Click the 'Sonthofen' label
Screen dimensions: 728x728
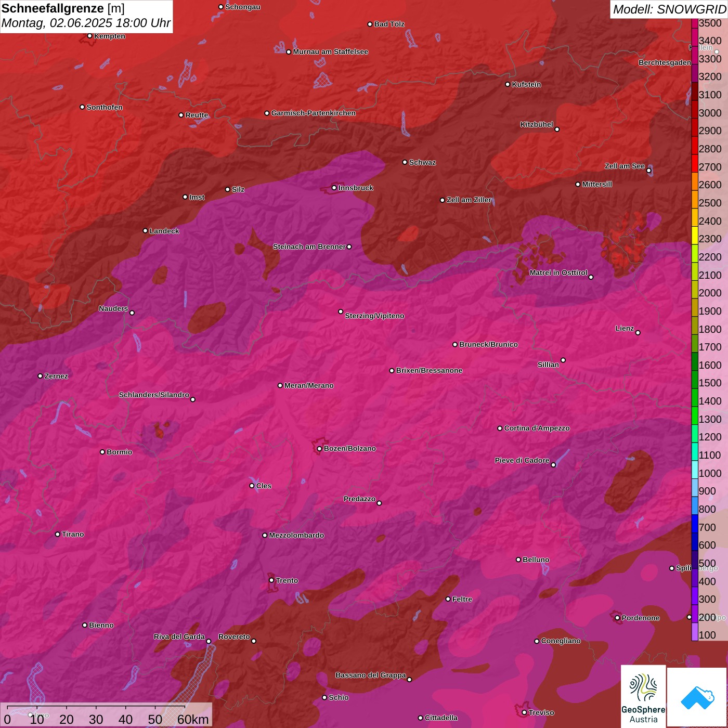pyautogui.click(x=105, y=107)
